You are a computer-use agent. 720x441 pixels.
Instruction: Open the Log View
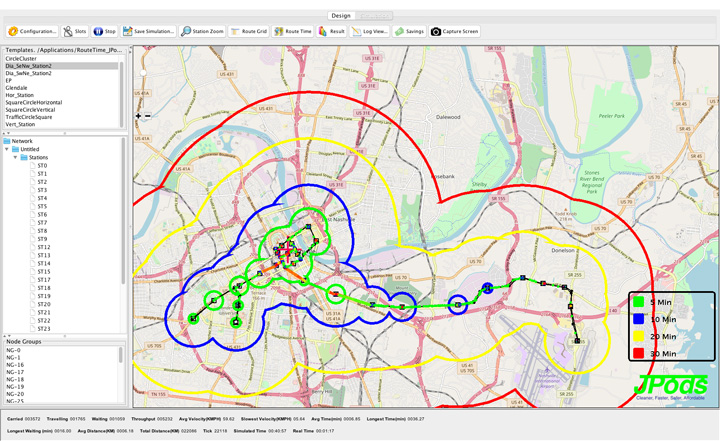[x=369, y=31]
